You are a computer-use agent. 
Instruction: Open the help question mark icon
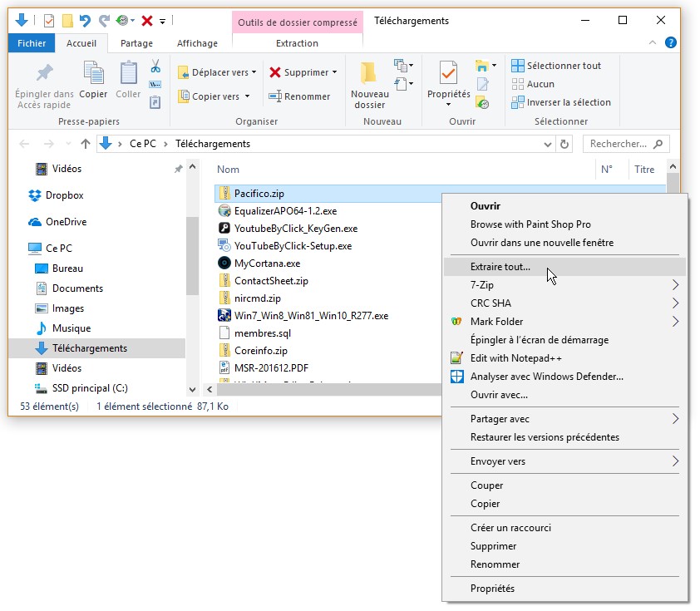point(671,43)
